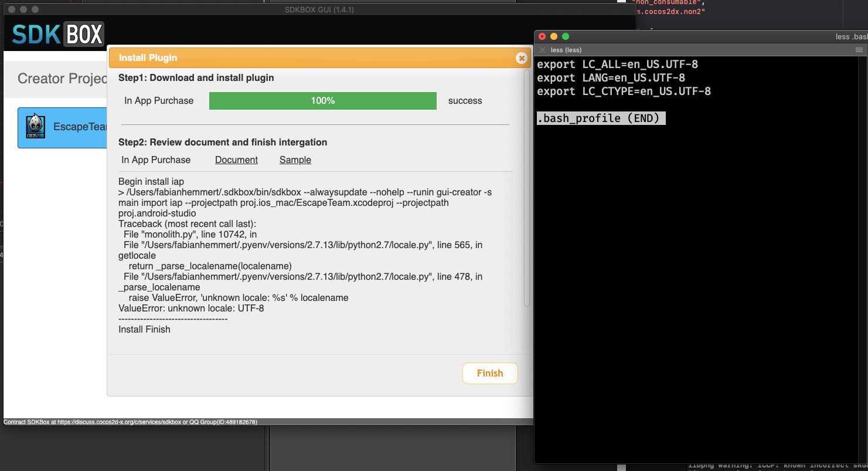This screenshot has height=471, width=868.
Task: Click the ValueError line in install log
Action: coord(191,309)
